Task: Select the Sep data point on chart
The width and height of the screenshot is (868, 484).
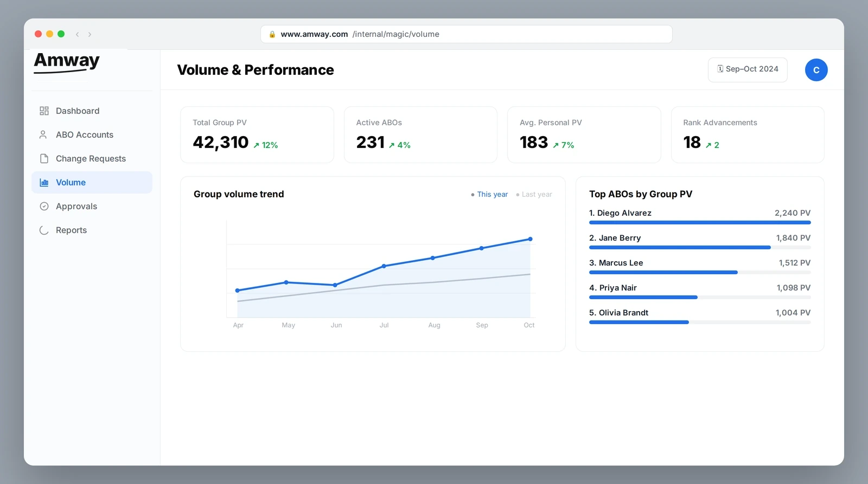Action: (482, 248)
